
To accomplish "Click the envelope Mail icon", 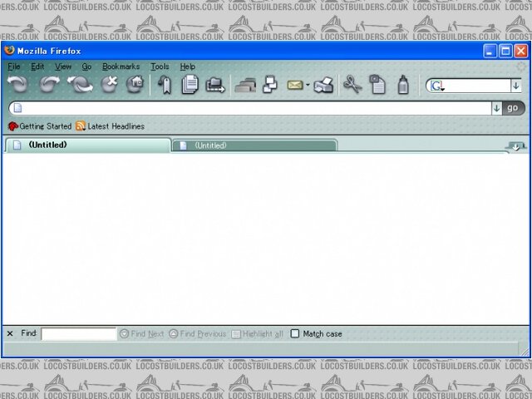I will coord(294,85).
